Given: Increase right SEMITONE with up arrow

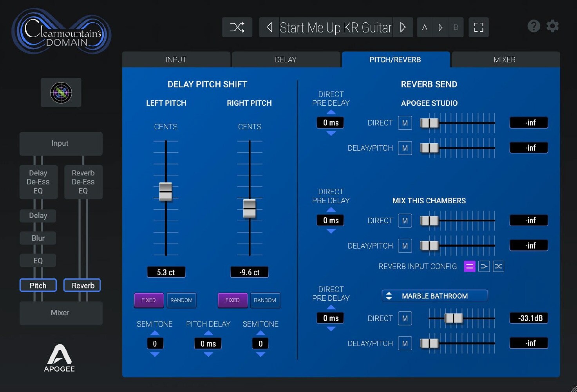Looking at the screenshot, I should pos(260,333).
